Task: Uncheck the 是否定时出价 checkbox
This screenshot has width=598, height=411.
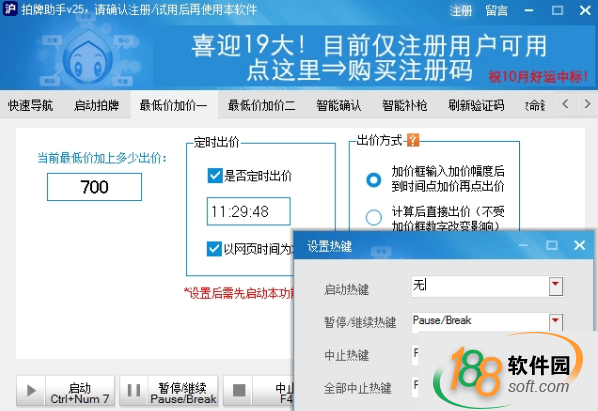Action: pos(215,176)
